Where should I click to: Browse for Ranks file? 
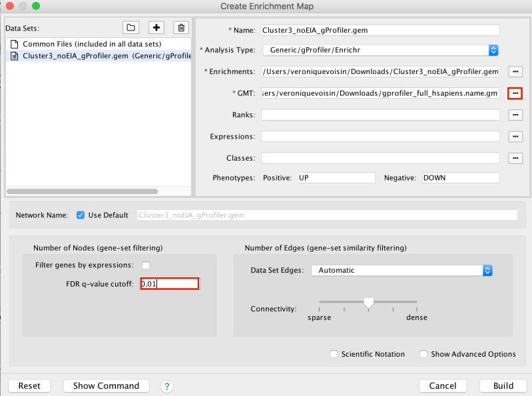point(515,115)
